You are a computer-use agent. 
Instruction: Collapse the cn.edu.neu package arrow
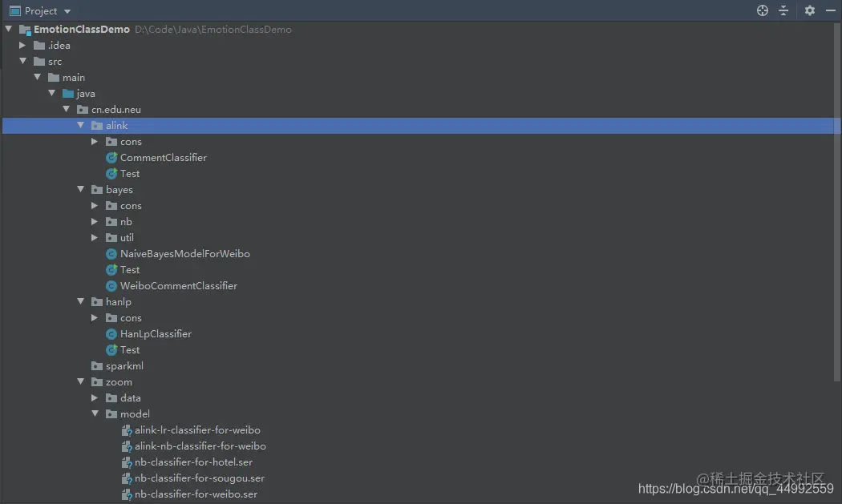(66, 110)
